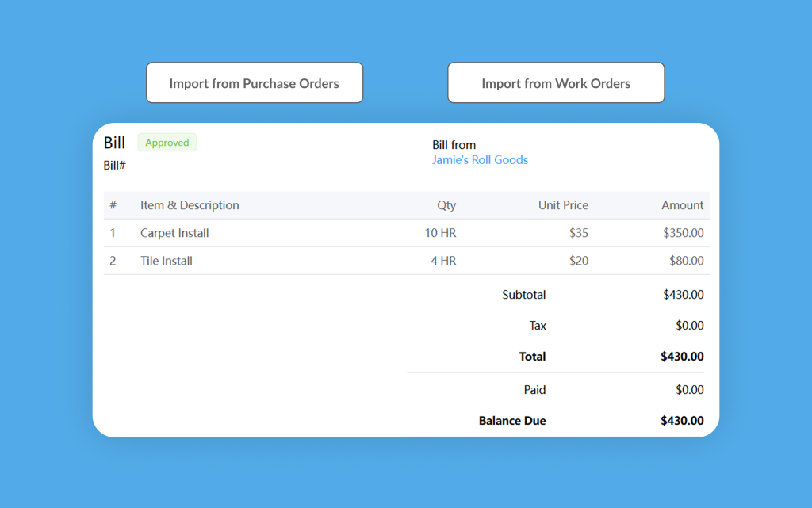The height and width of the screenshot is (508, 812).
Task: Select the Amount column header
Action: [682, 205]
